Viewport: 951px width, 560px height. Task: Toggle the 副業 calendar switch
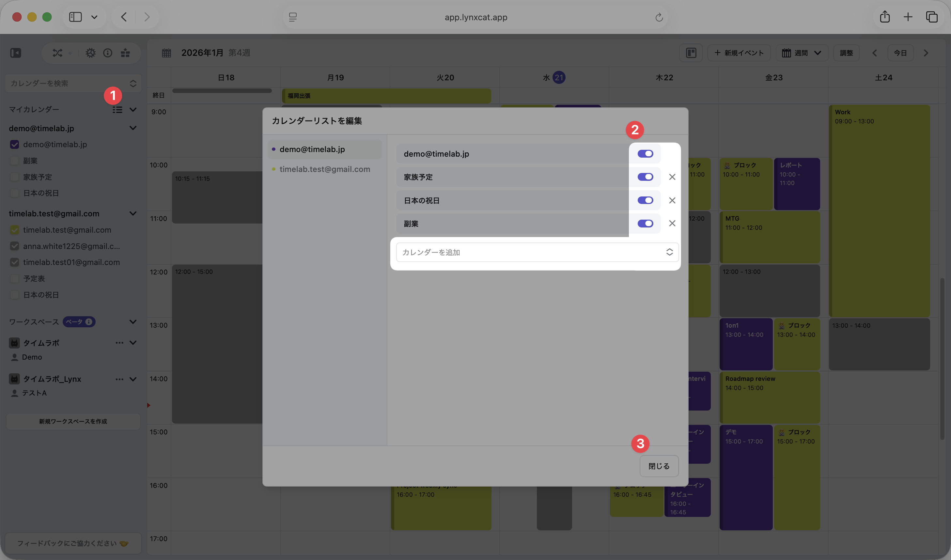tap(645, 224)
